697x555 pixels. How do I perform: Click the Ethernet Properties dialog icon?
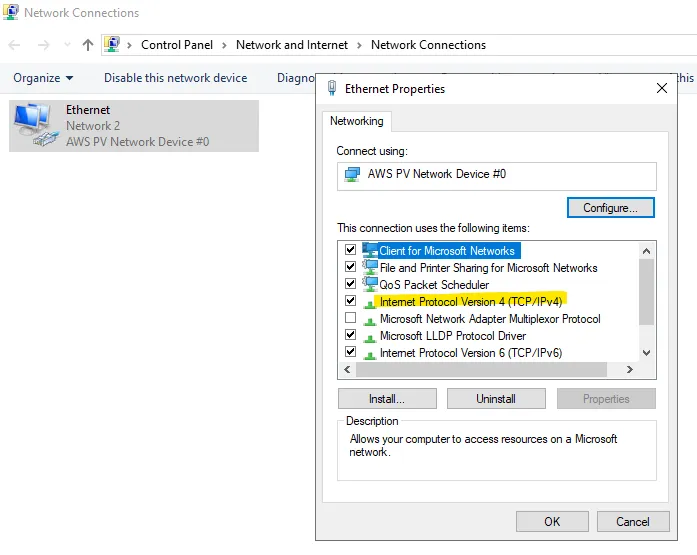pyautogui.click(x=332, y=88)
